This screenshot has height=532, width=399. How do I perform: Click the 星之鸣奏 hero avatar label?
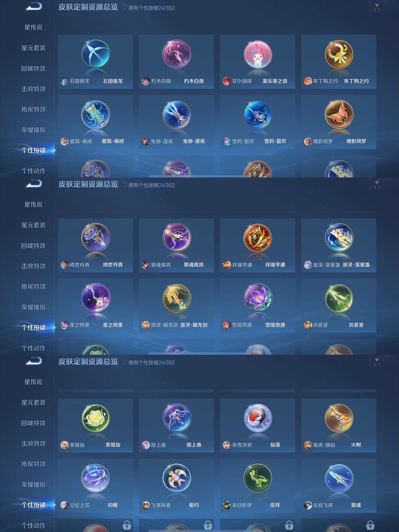pyautogui.click(x=75, y=325)
